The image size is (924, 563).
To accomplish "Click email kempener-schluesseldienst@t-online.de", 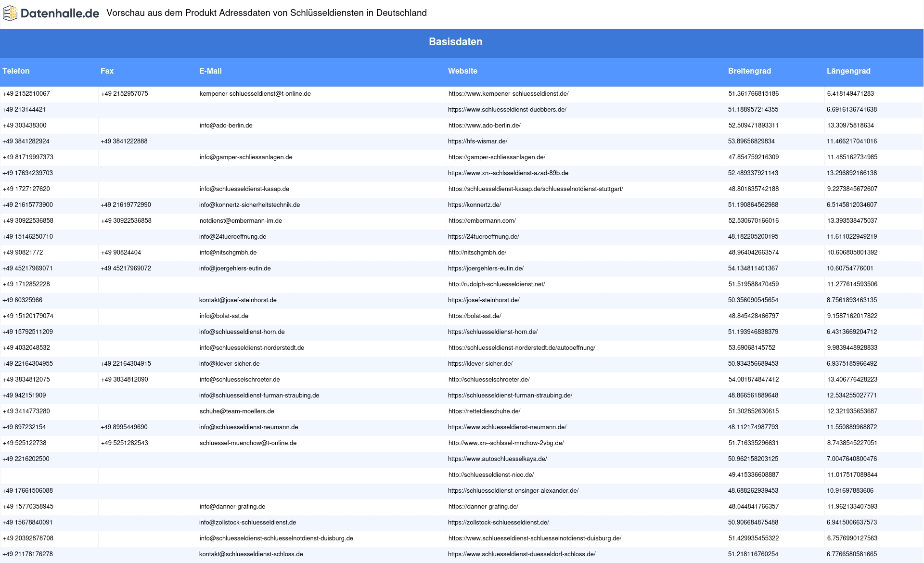I will (x=255, y=94).
